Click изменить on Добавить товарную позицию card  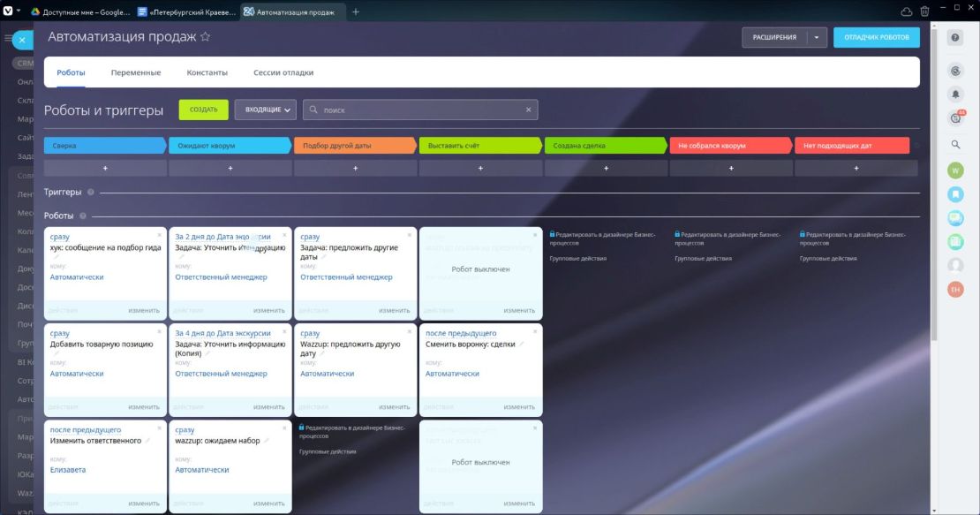[144, 407]
